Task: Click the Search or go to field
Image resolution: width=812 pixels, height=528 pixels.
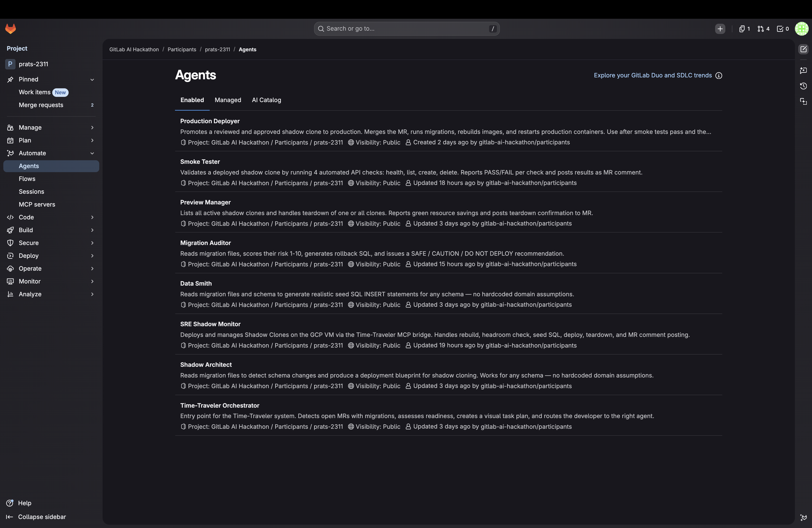Action: click(406, 29)
